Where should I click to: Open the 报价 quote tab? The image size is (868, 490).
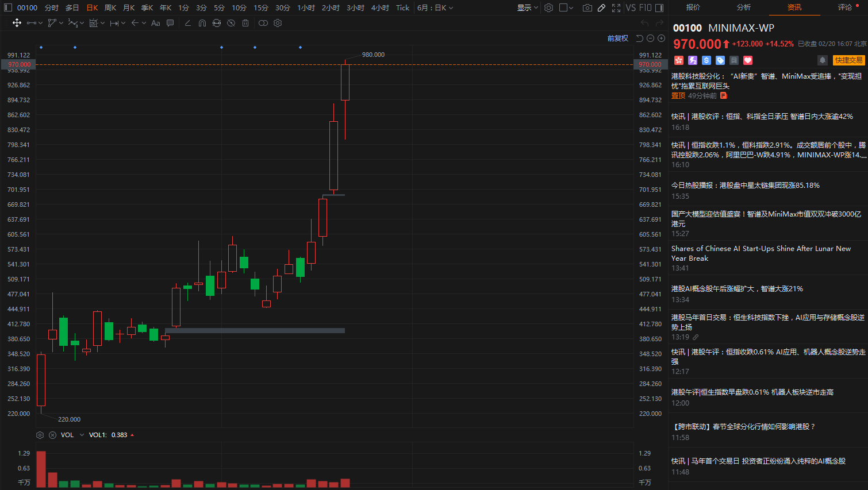point(693,7)
